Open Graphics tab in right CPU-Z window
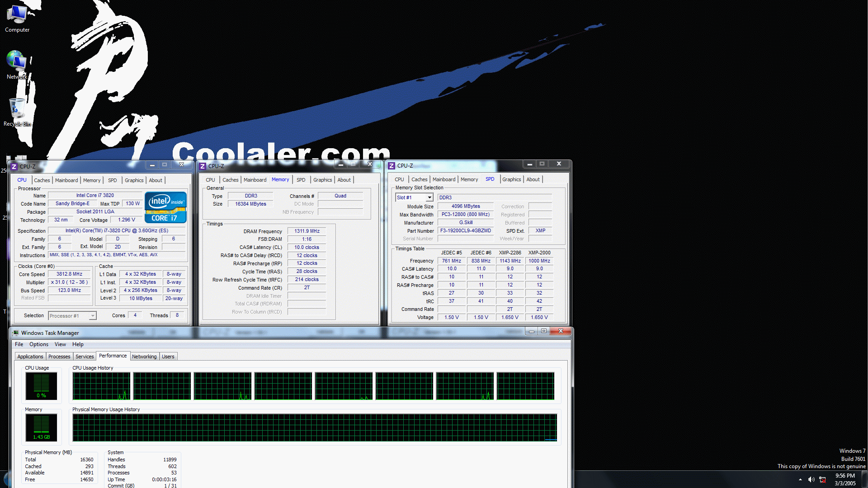The image size is (868, 488). click(512, 179)
